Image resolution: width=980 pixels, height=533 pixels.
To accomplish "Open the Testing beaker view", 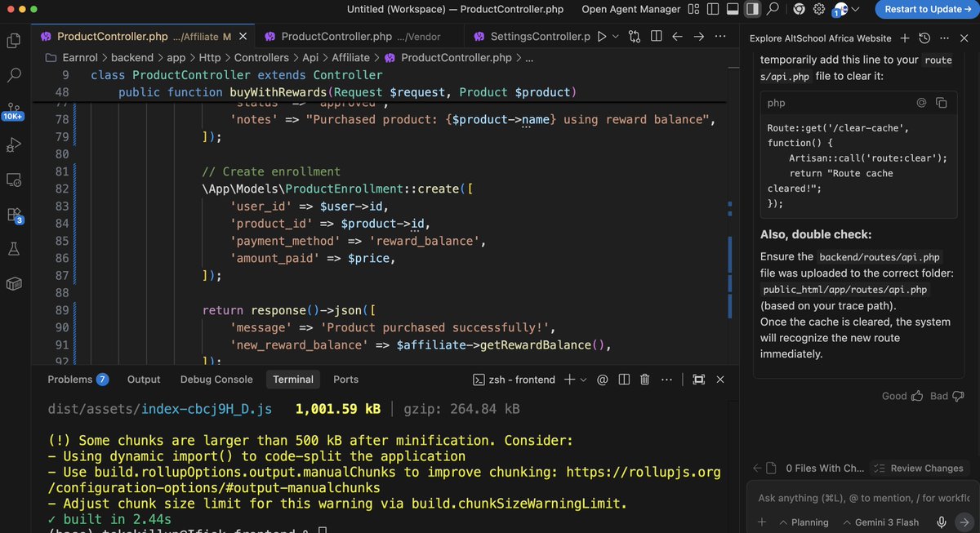I will point(14,249).
